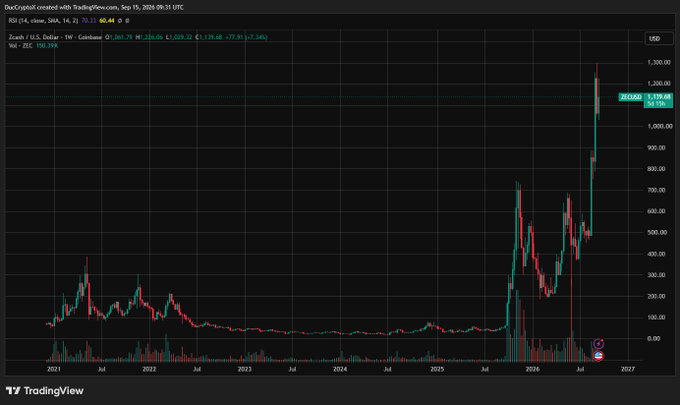Click the RSI (14, close, SMA, 14, 2) legend

point(43,20)
